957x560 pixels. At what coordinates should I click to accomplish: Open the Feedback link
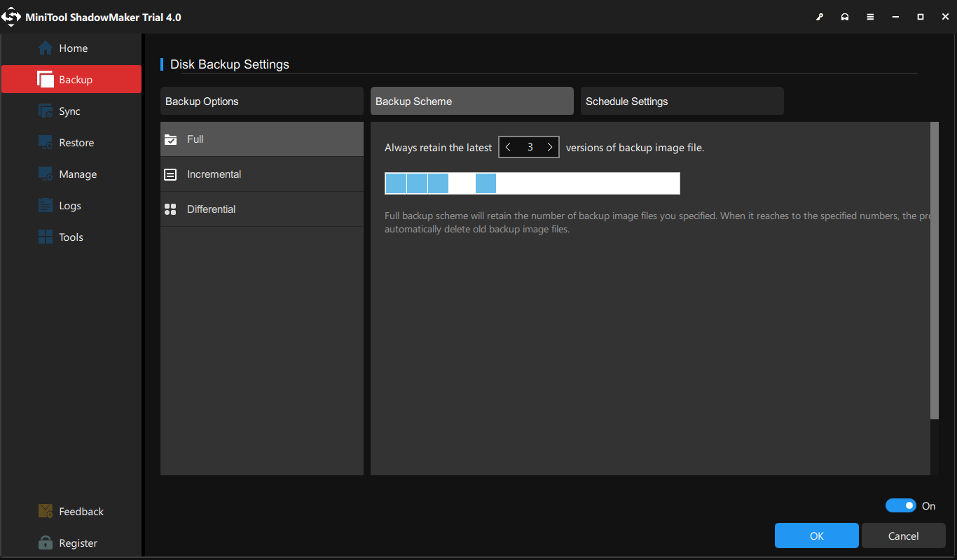[71, 512]
